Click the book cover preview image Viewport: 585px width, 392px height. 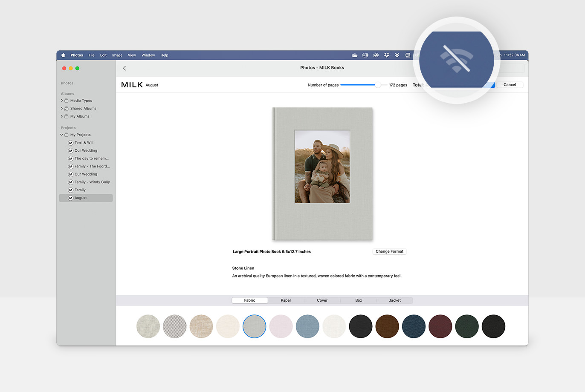(322, 174)
